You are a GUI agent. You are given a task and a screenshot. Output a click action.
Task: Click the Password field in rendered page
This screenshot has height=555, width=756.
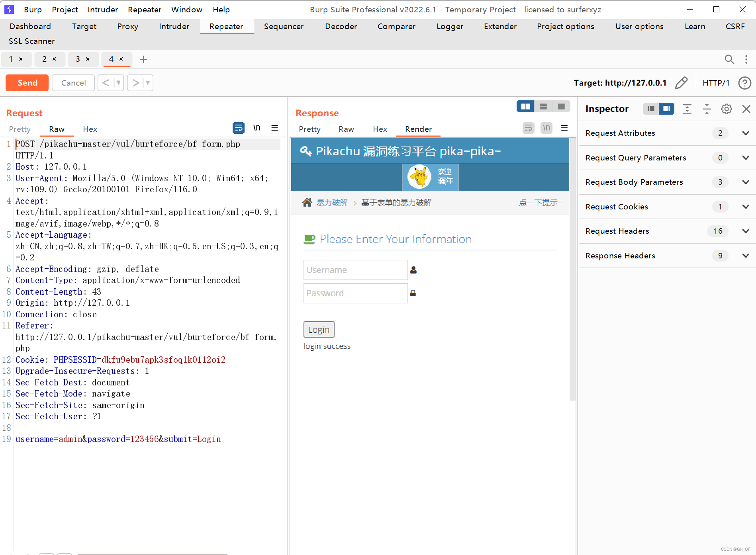(355, 293)
